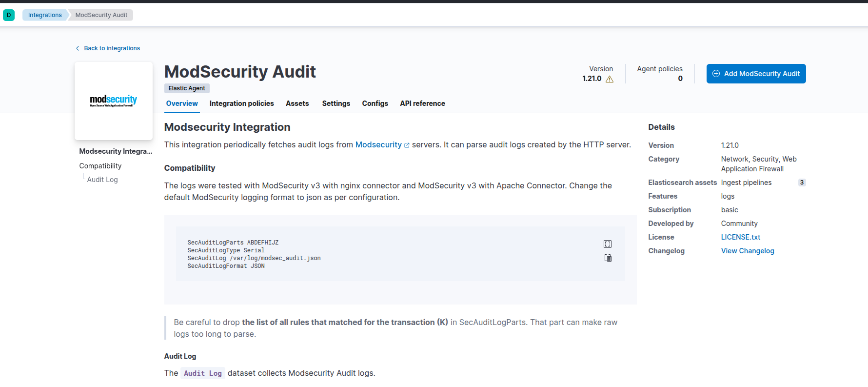Screen dimensions: 868x387
Task: Switch to the Integration policies tab
Action: [x=241, y=103]
